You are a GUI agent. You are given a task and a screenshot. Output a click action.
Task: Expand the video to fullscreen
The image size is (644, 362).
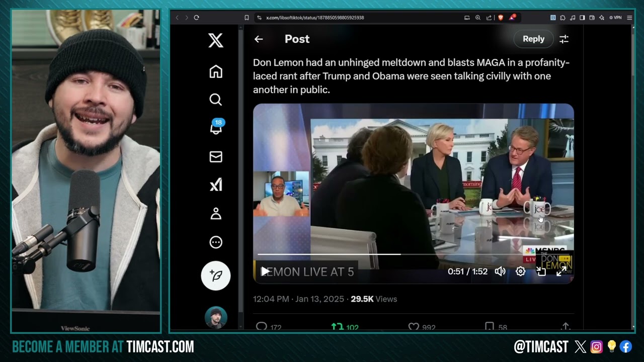[x=561, y=271]
